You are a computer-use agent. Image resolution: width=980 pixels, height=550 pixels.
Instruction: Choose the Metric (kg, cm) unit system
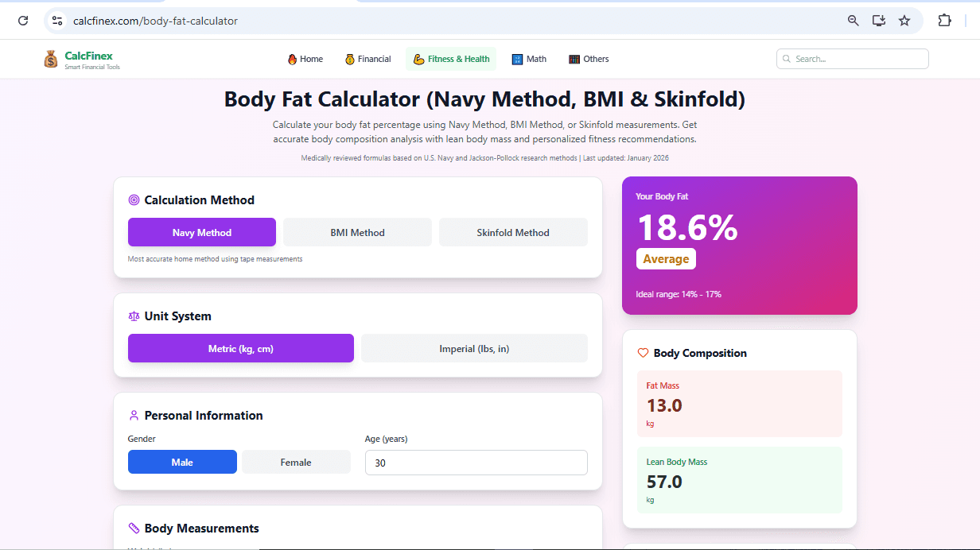pos(241,348)
